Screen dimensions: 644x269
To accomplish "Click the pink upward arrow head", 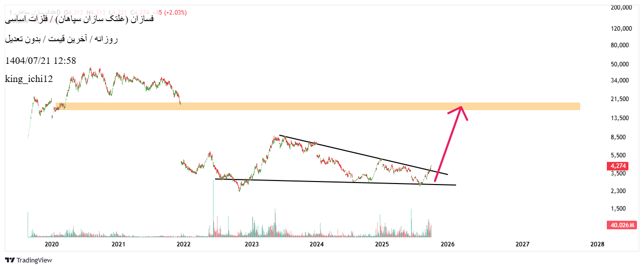I will click(x=462, y=109).
